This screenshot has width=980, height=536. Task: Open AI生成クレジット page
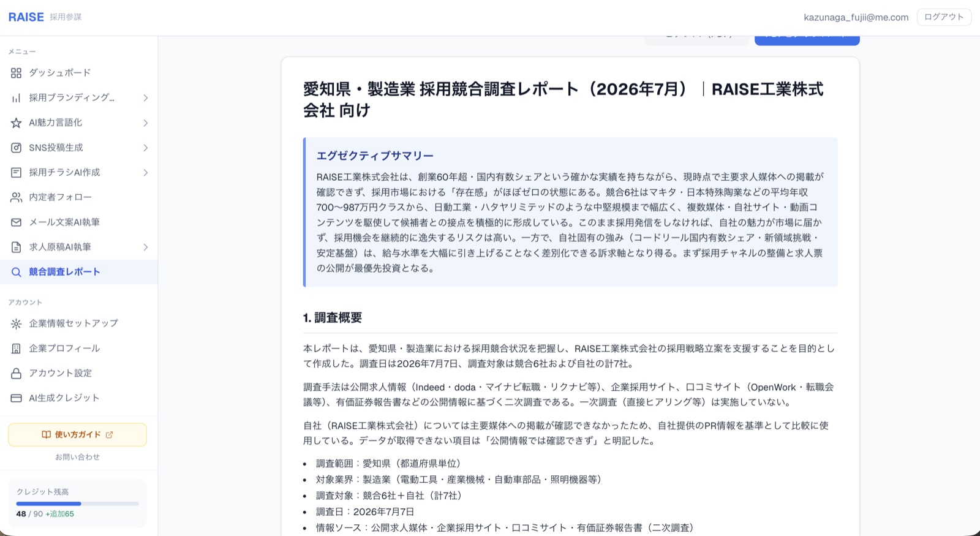78,398
